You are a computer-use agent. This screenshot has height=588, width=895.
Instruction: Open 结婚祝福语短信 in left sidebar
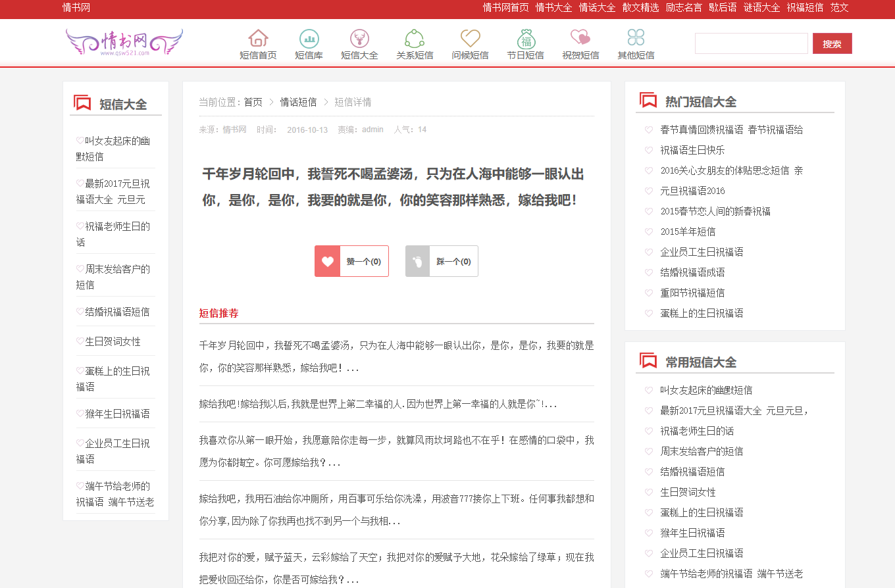click(x=117, y=312)
